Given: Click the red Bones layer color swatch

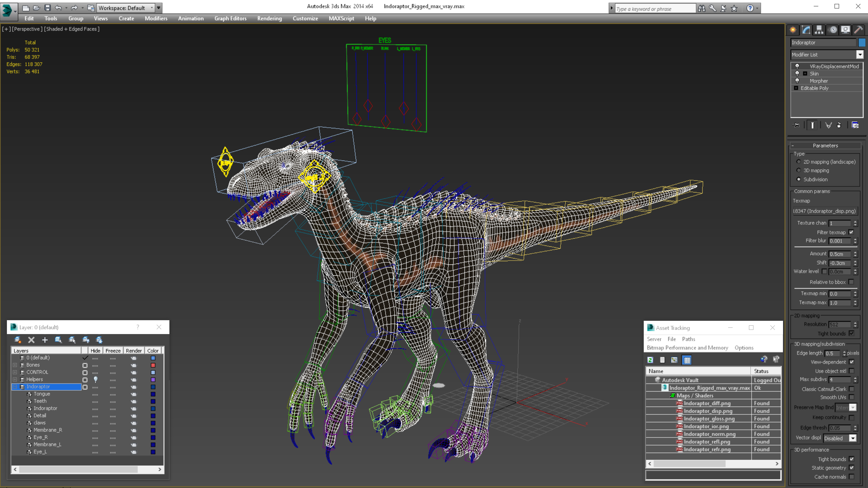Looking at the screenshot, I should pyautogui.click(x=153, y=365).
